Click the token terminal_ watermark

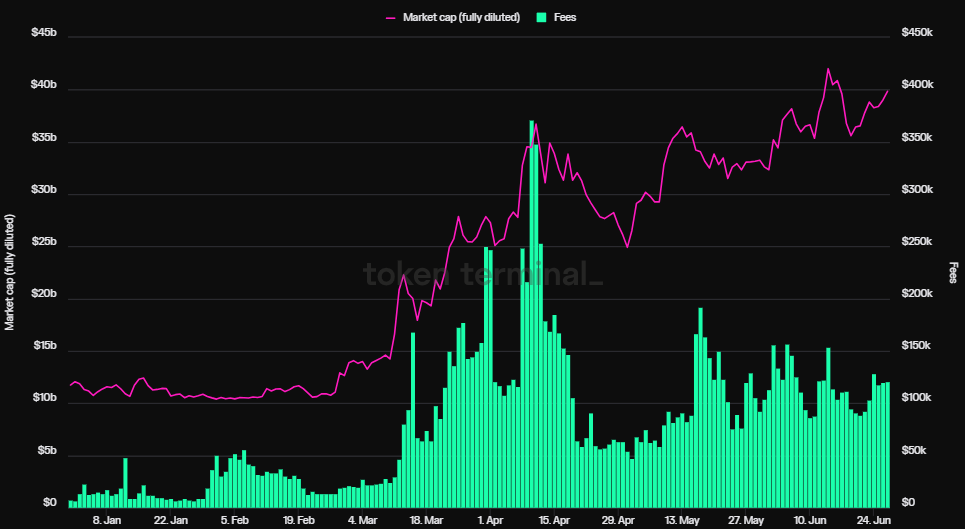[x=483, y=274]
